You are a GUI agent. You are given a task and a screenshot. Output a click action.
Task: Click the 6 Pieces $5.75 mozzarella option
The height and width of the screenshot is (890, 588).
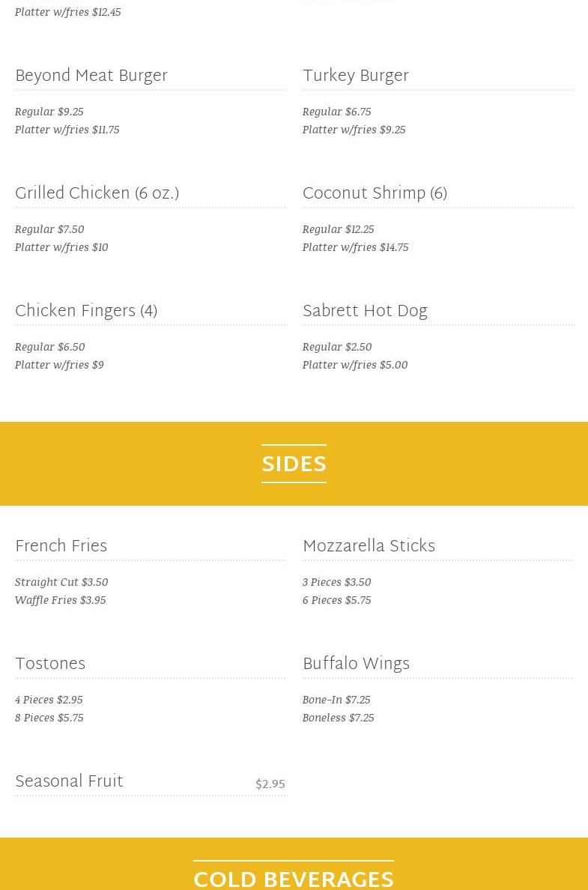pyautogui.click(x=336, y=600)
